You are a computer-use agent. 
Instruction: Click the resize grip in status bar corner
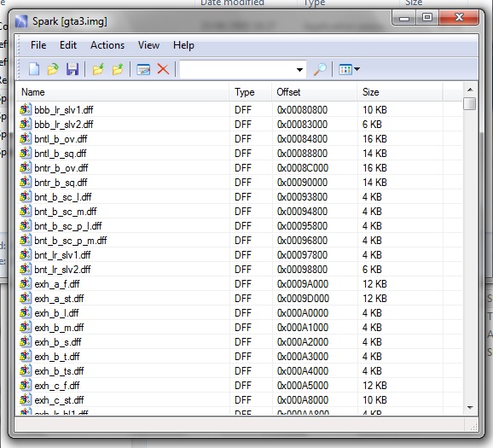click(x=473, y=427)
